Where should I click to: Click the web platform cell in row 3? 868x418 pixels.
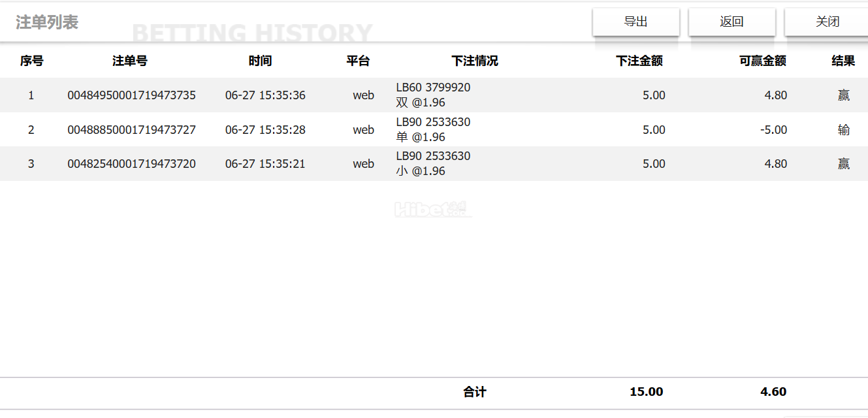coord(364,164)
